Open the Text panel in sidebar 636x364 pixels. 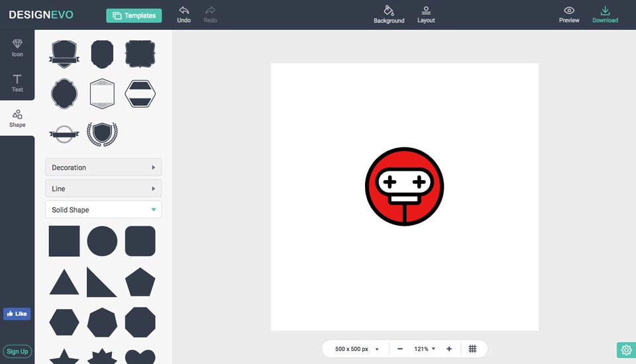(x=17, y=83)
